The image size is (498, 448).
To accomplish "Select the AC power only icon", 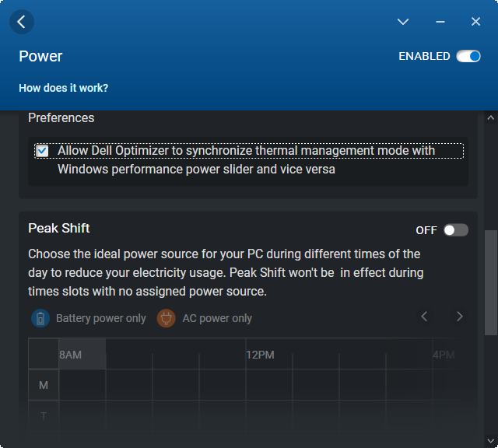I will point(166,318).
